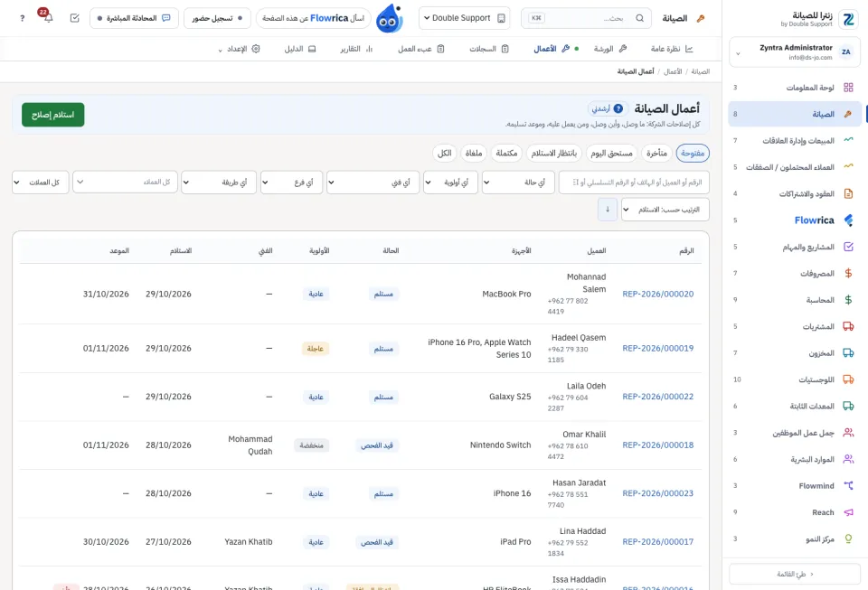Open the أي فني technician dropdown

coord(373,182)
